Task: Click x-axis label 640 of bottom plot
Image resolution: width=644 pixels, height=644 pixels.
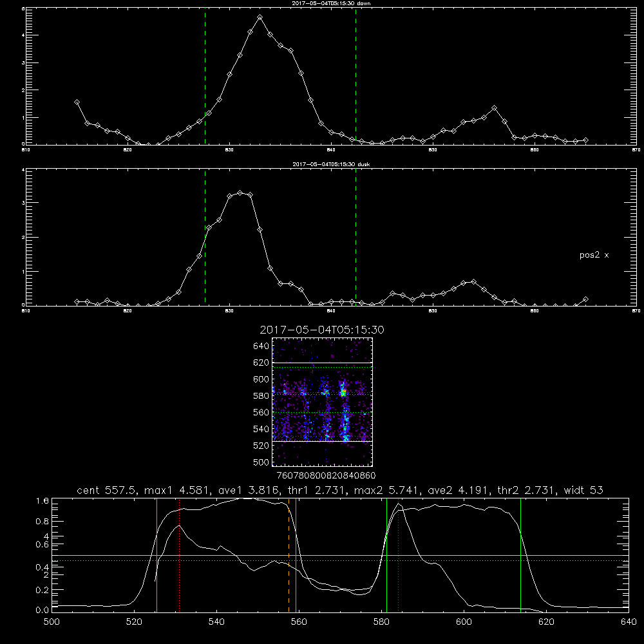Action: pos(629,622)
